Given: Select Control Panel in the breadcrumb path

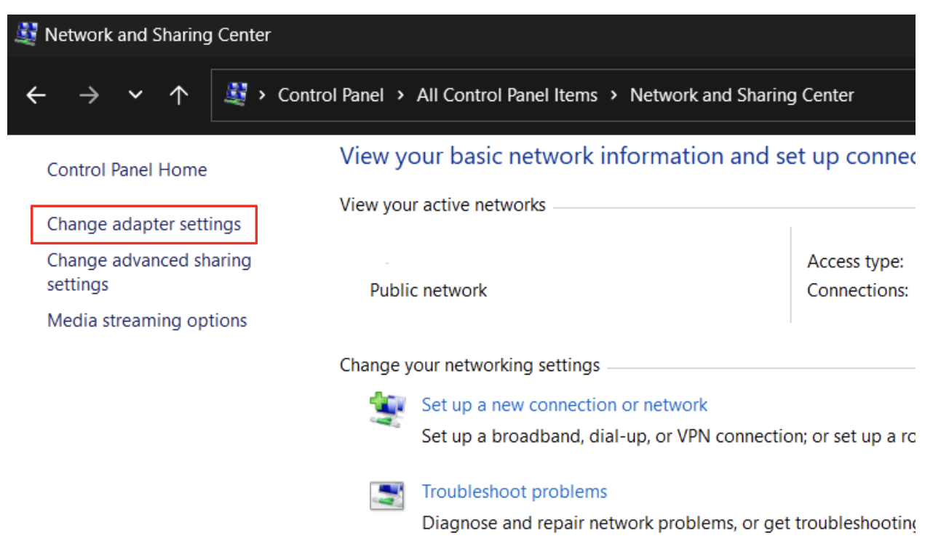Looking at the screenshot, I should (331, 95).
